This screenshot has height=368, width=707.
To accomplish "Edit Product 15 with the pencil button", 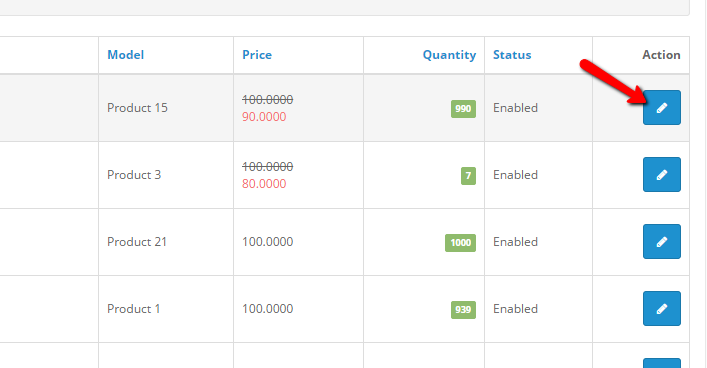I will 661,107.
